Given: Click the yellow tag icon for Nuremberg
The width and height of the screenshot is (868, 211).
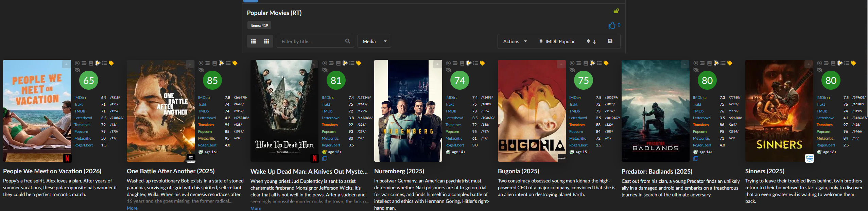Looking at the screenshot, I should (482, 63).
